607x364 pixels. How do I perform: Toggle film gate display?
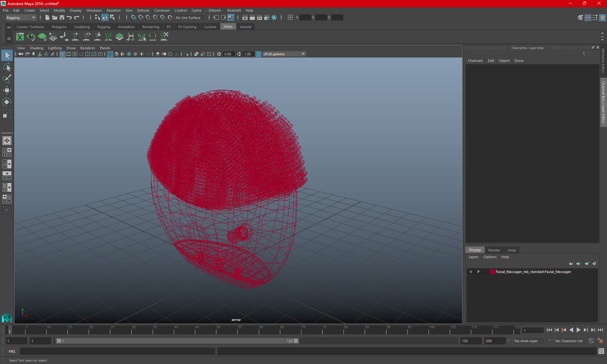[x=69, y=54]
